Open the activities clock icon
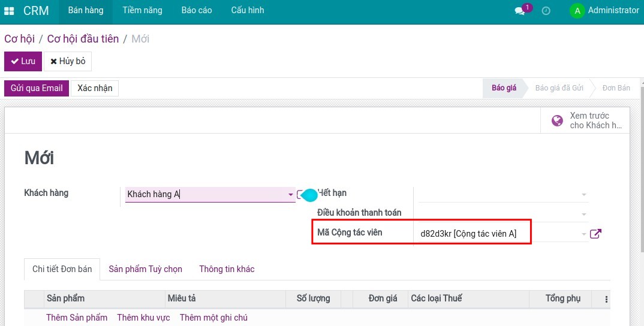The height and width of the screenshot is (326, 644). pos(546,11)
